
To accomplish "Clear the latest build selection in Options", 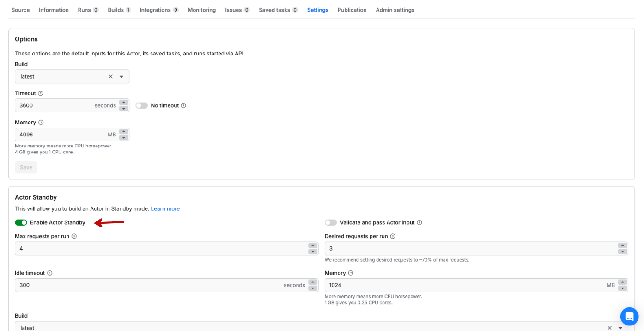I will (x=111, y=77).
